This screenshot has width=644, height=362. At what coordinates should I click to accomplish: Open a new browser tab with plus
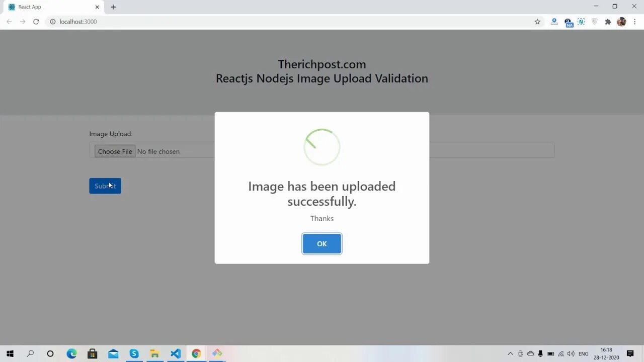(x=113, y=7)
